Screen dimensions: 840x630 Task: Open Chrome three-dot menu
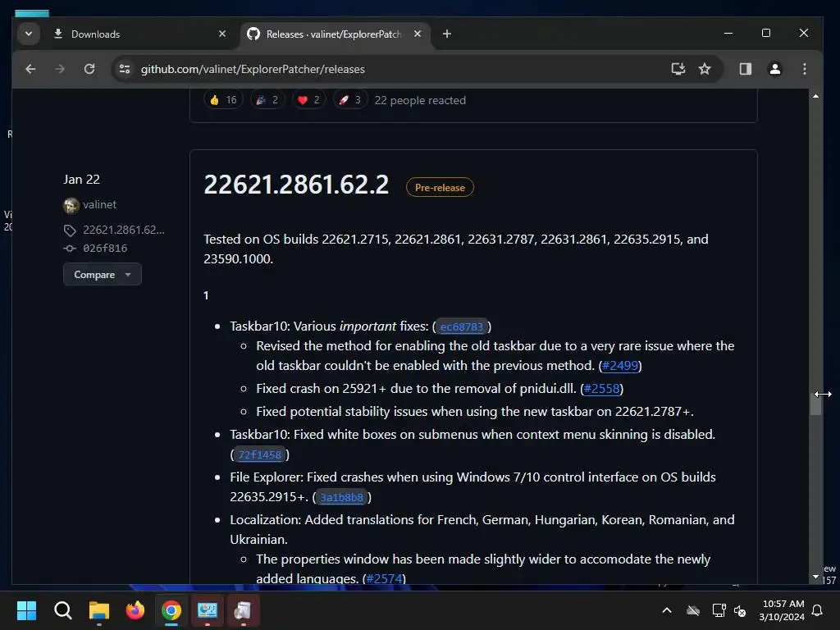(x=804, y=69)
